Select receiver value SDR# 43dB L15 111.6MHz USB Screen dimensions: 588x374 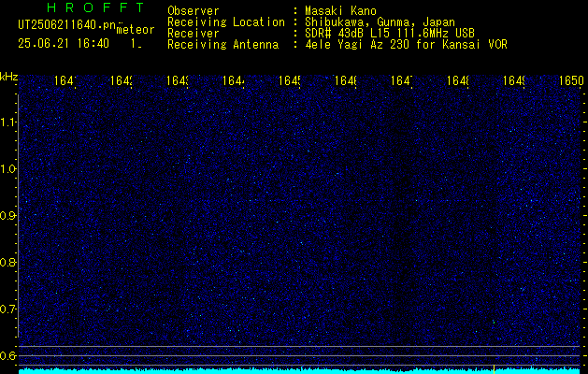point(390,34)
